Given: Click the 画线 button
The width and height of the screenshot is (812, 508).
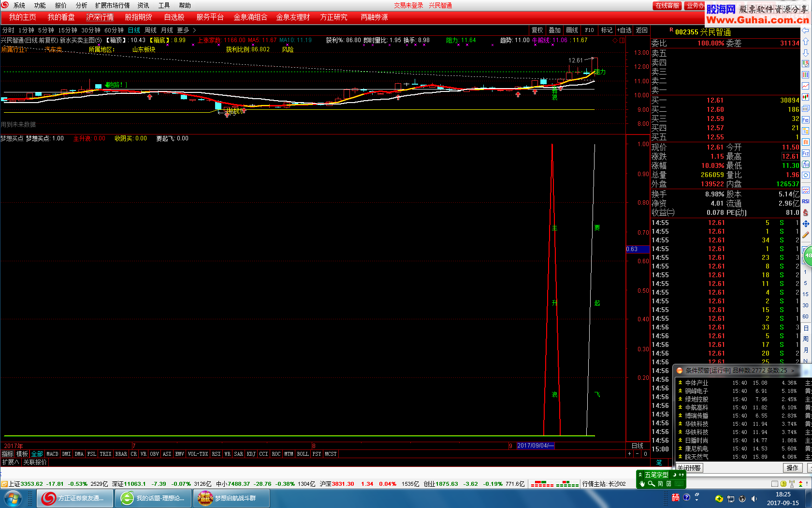Looking at the screenshot, I should click(572, 30).
